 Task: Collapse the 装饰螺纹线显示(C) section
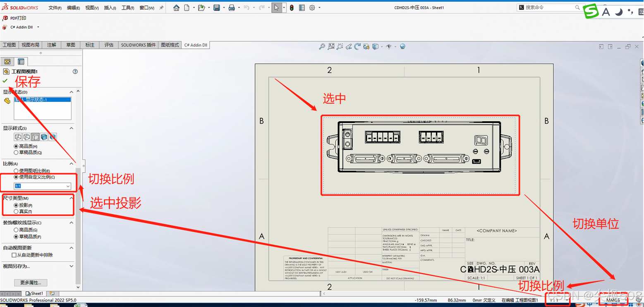pyautogui.click(x=72, y=223)
